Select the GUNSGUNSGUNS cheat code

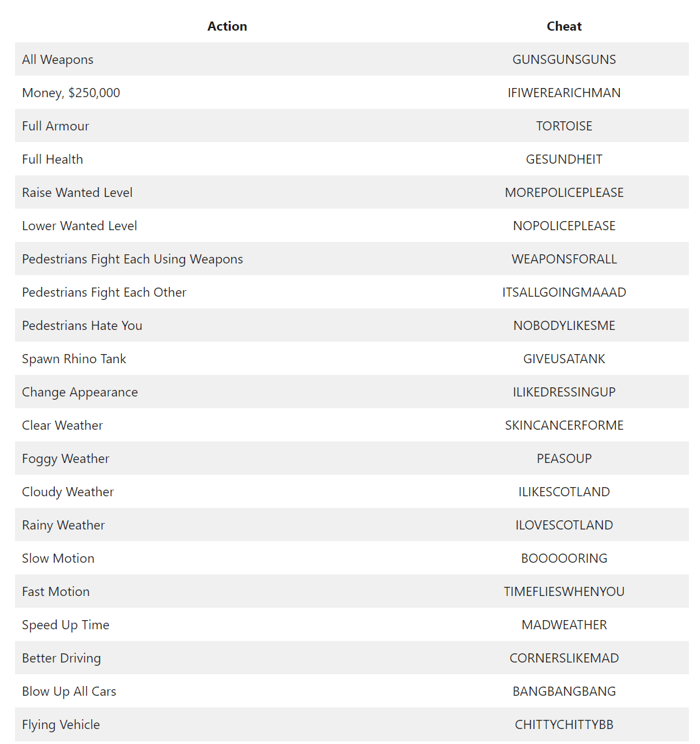click(x=564, y=60)
